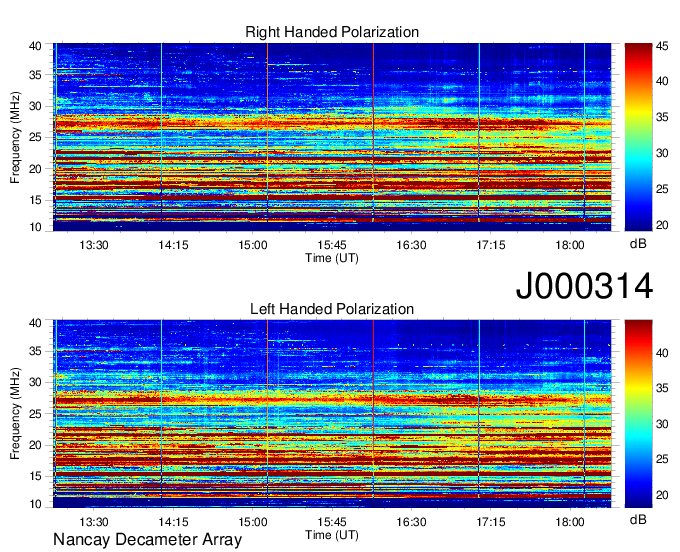Click the "Time (UT)" label under Right Handed plot
680x552 pixels.
(x=332, y=258)
